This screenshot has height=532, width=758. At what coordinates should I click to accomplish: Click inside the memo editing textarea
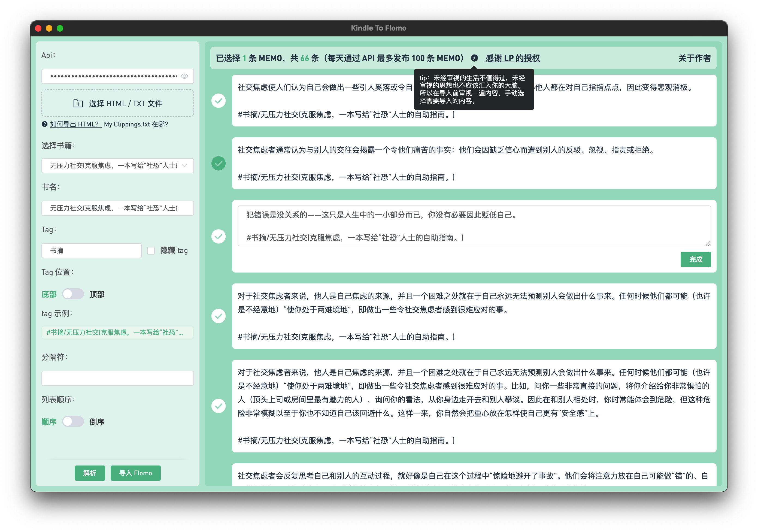[x=474, y=226]
